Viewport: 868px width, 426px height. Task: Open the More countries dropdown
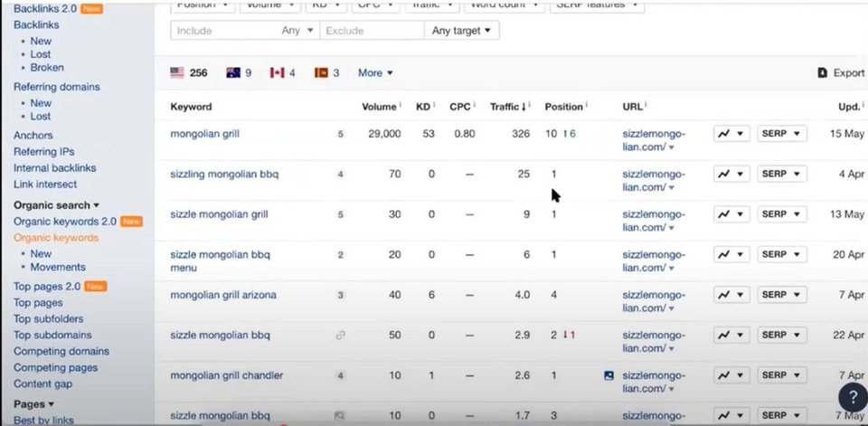click(x=375, y=72)
